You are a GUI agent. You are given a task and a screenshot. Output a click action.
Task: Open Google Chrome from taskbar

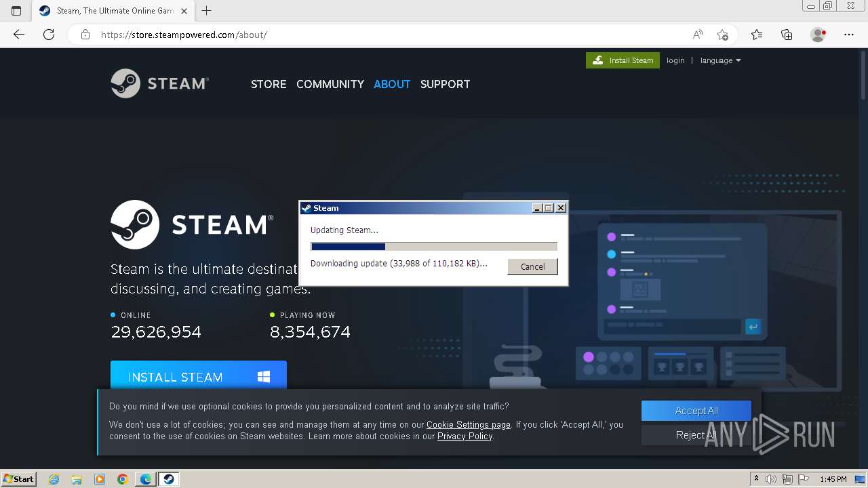click(x=123, y=479)
